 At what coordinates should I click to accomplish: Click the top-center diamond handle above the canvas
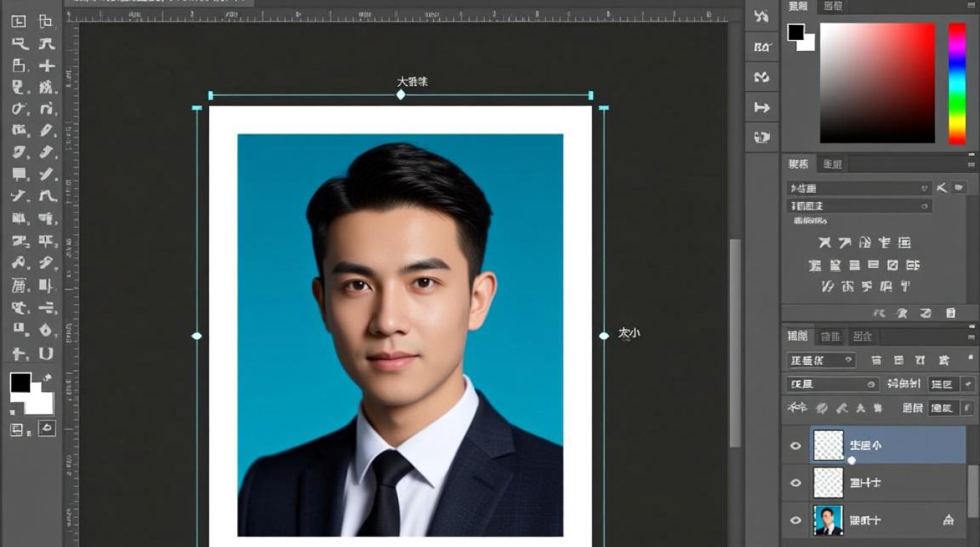[400, 95]
